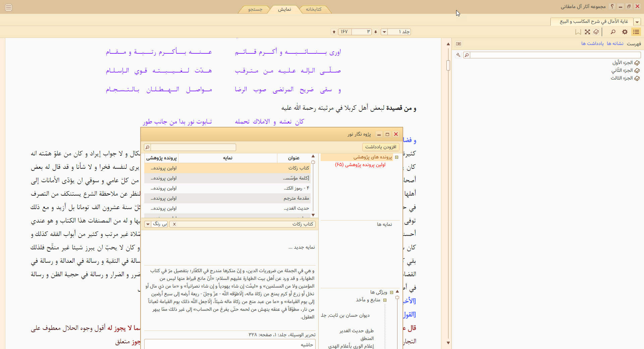Viewport: 644px width, 349px height.
Task: Open the hamburger main menu icon
Action: click(9, 7)
